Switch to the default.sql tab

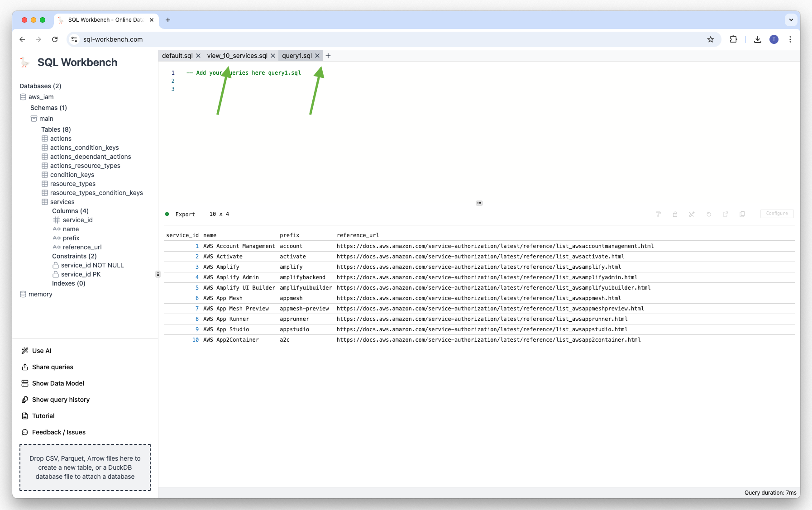177,56
